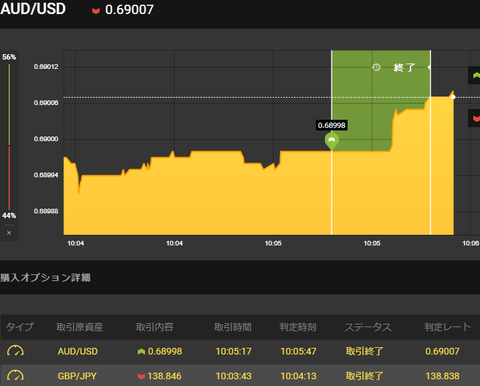Click 取引終了 status in GBP/JPY row
Viewport: 480px width, 386px height.
[x=364, y=376]
